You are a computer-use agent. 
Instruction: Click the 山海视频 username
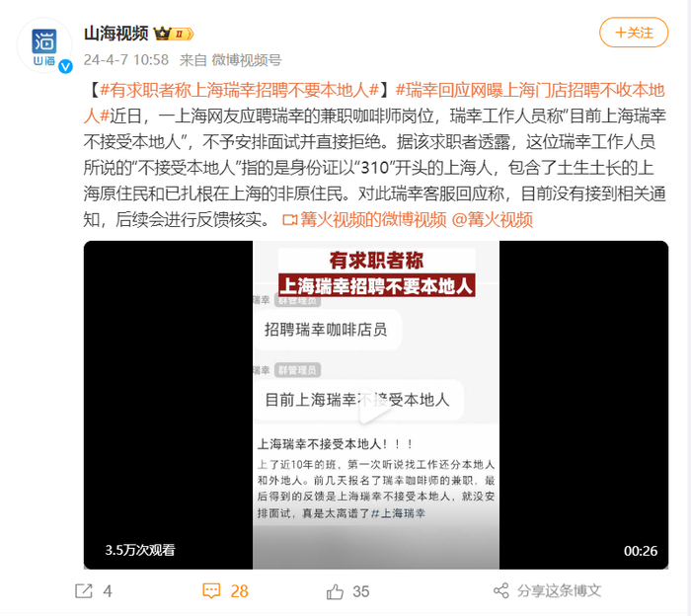pyautogui.click(x=116, y=34)
